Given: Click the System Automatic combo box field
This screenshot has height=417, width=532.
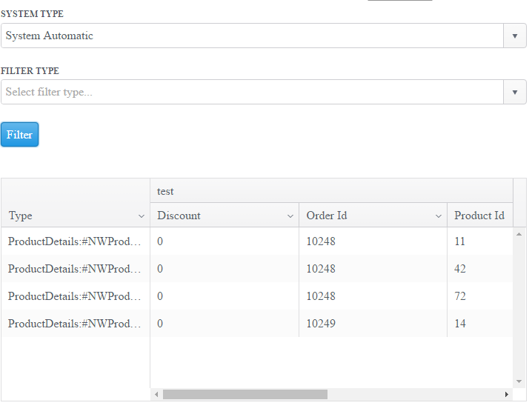Looking at the screenshot, I should tap(252, 36).
